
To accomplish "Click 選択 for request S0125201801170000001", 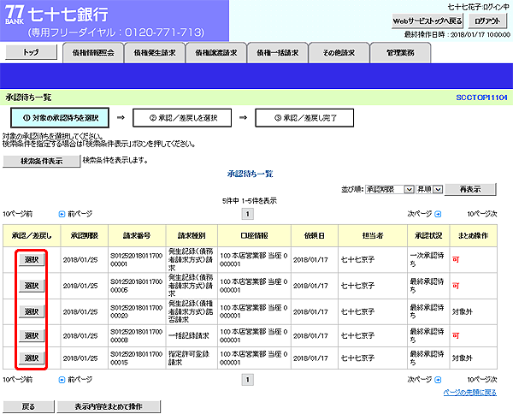I will pos(32,259).
